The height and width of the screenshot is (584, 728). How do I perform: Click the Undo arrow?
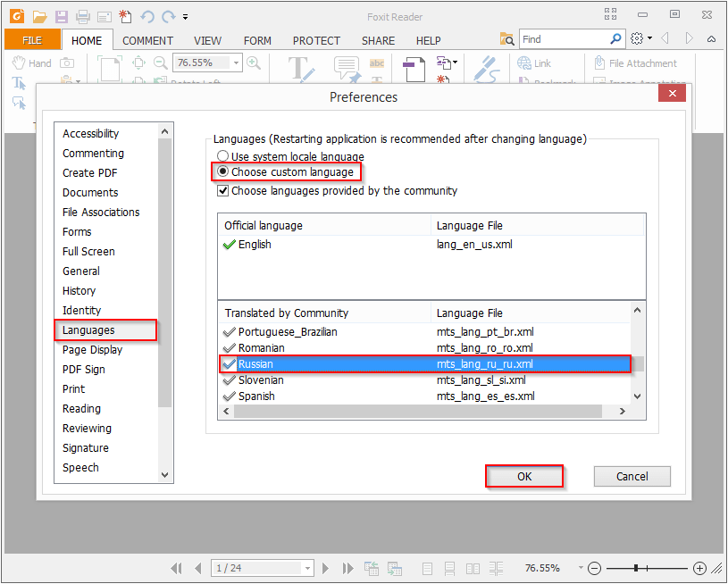pyautogui.click(x=148, y=15)
